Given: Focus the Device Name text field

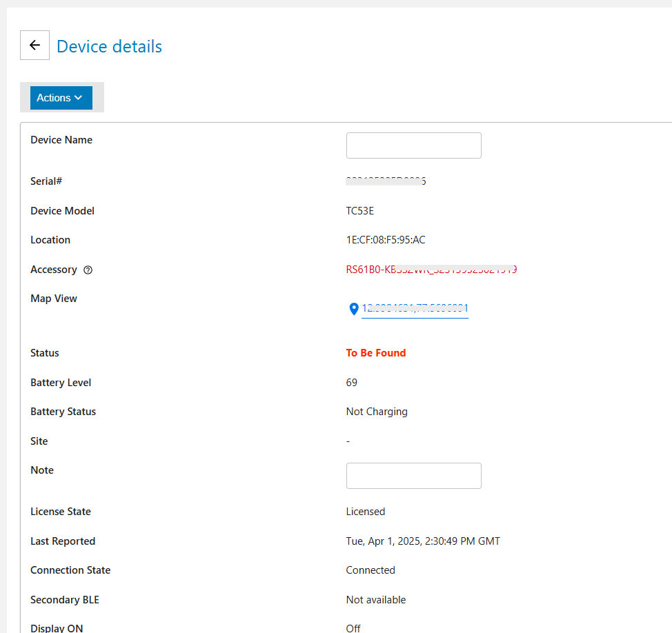Looking at the screenshot, I should (413, 145).
